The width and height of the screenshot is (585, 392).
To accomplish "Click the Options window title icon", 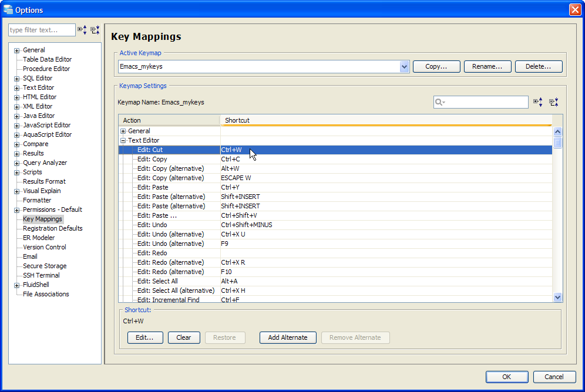I will (x=8, y=9).
